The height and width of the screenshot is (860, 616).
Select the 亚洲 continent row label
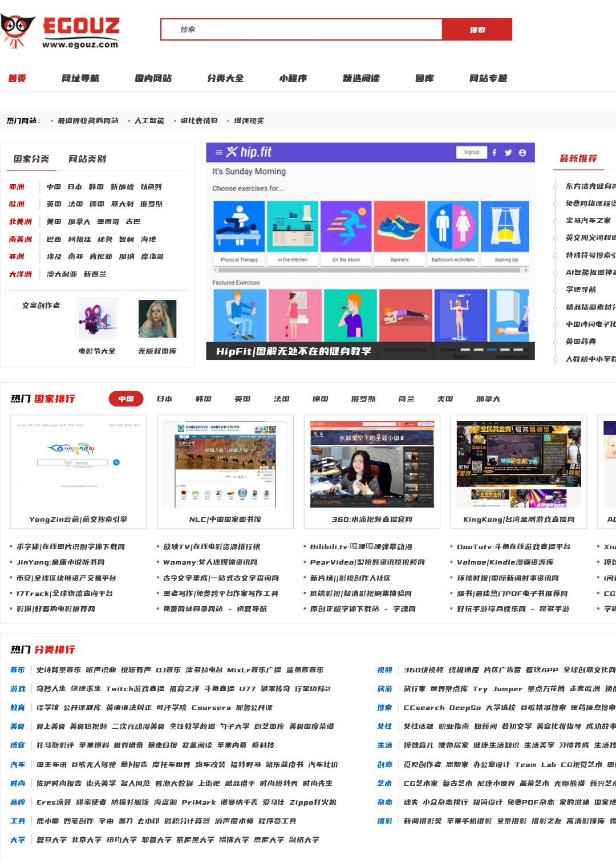(x=17, y=186)
